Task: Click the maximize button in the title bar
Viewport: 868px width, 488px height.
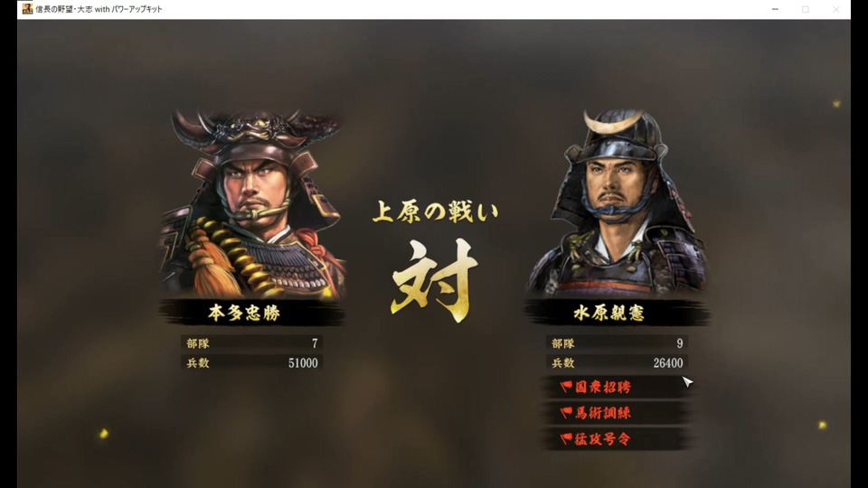Action: click(806, 9)
